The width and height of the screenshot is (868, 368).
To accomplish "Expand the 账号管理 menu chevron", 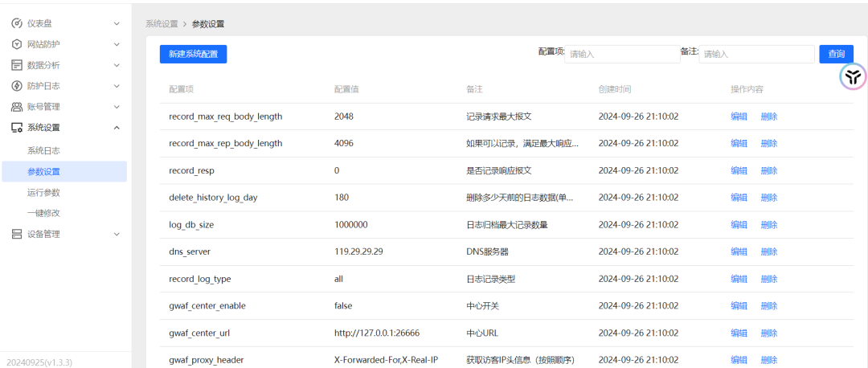I will click(117, 107).
